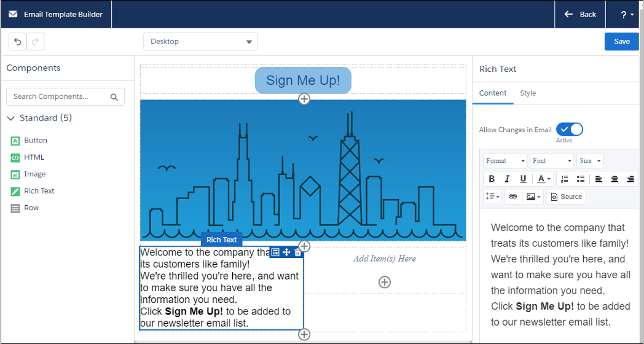Select the Image component

point(28,174)
